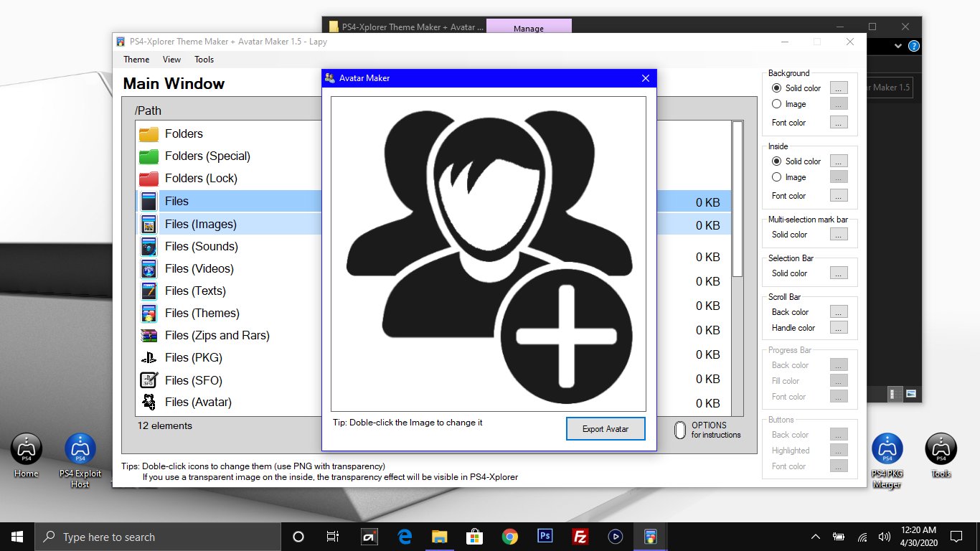Switch File Explorer to details view icon
The width and height of the screenshot is (980, 551).
[x=895, y=394]
